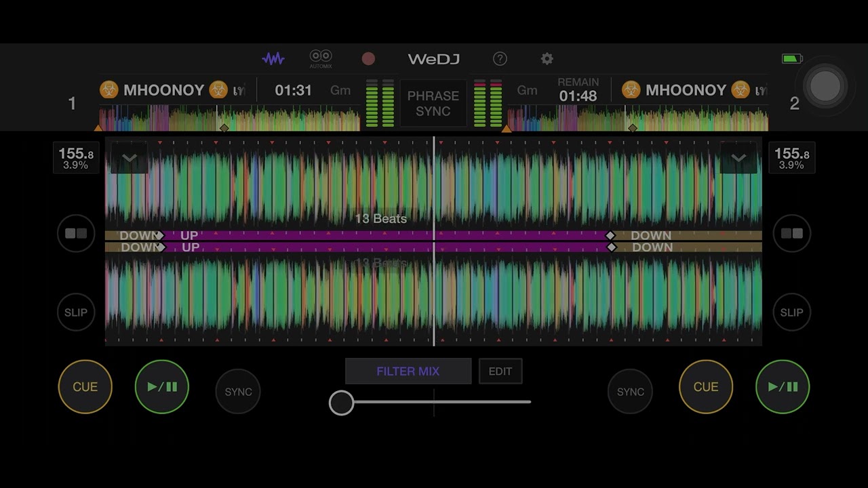Start recording with the red record button
The image size is (868, 488).
(x=368, y=59)
